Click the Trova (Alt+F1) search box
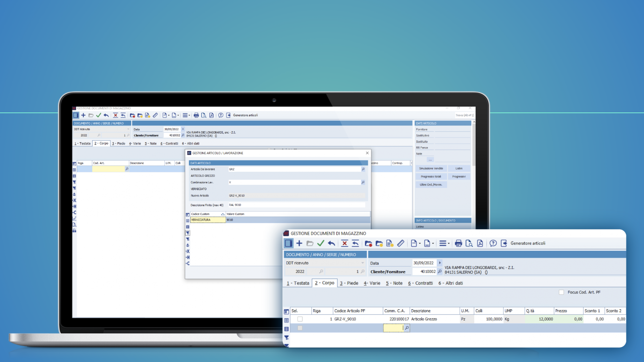 coord(464,115)
